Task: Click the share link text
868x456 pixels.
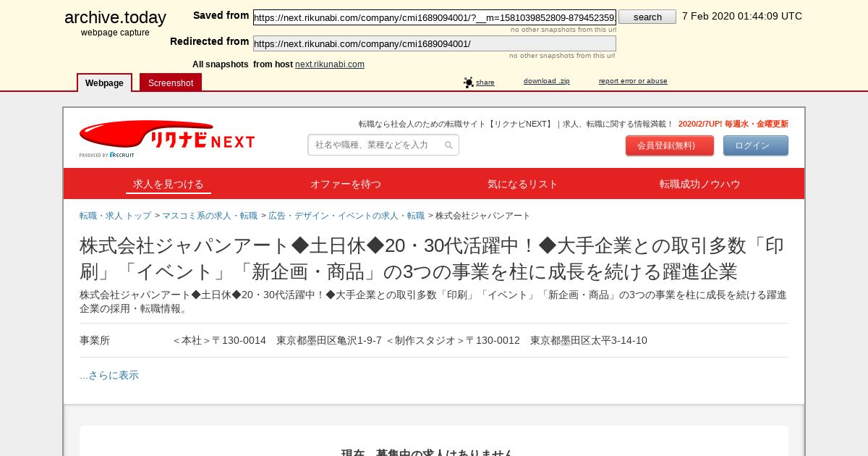Action: point(485,83)
